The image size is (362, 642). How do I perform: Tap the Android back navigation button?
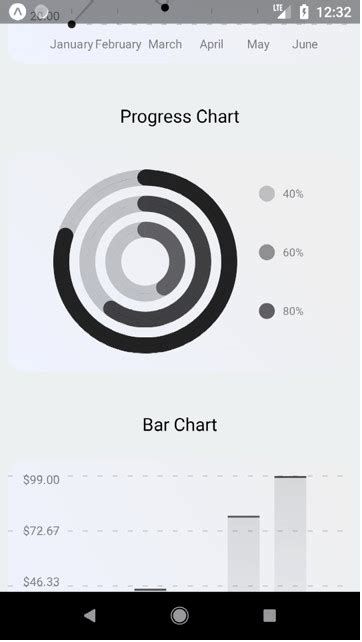click(x=90, y=615)
